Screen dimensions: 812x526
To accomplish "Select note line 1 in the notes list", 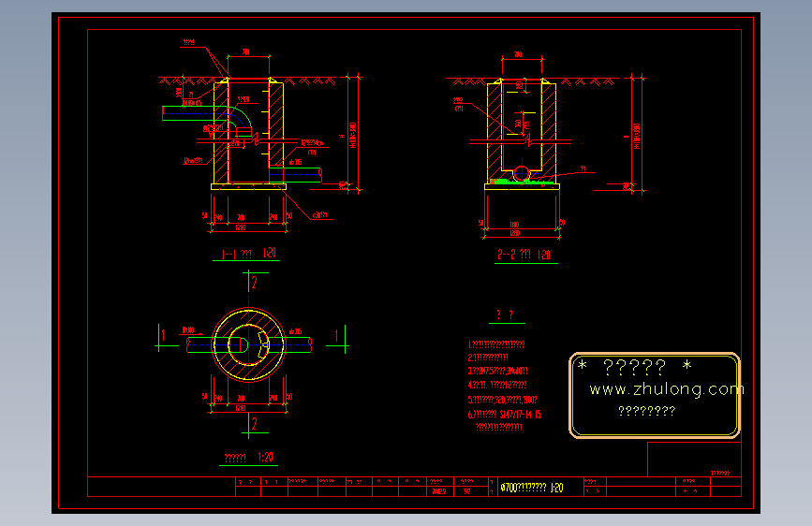I will [496, 344].
